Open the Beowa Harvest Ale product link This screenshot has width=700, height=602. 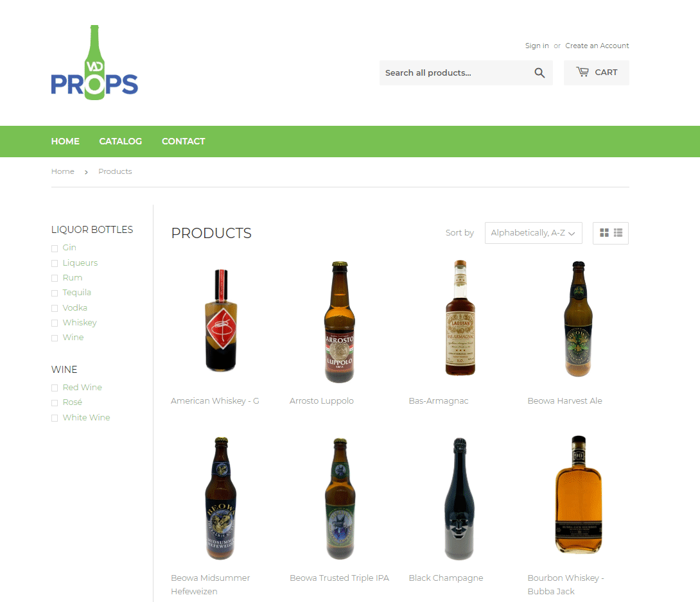[x=564, y=401]
